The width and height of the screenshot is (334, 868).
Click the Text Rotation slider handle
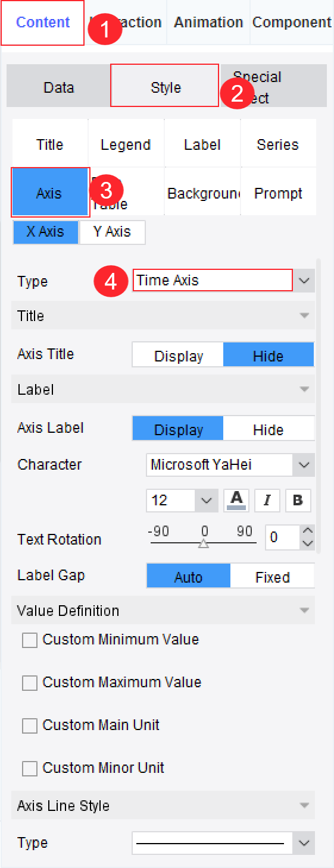(203, 543)
